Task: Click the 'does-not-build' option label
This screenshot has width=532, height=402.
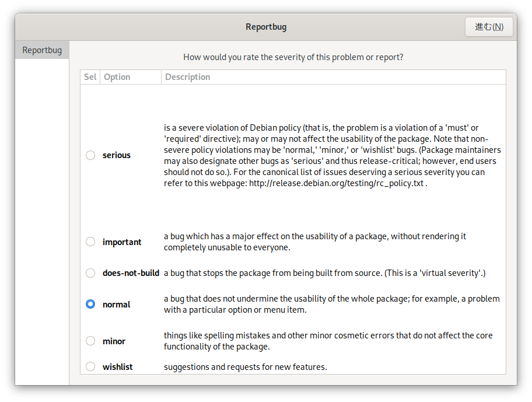Action: (x=131, y=273)
